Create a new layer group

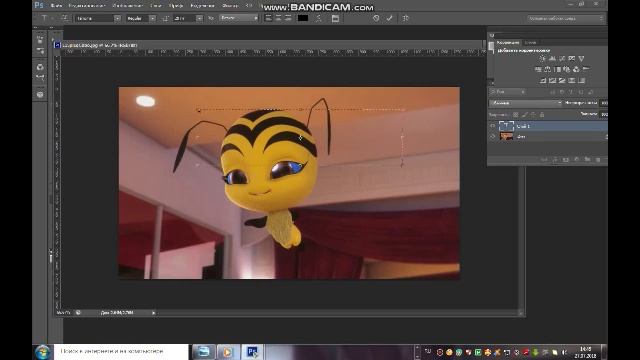click(587, 160)
